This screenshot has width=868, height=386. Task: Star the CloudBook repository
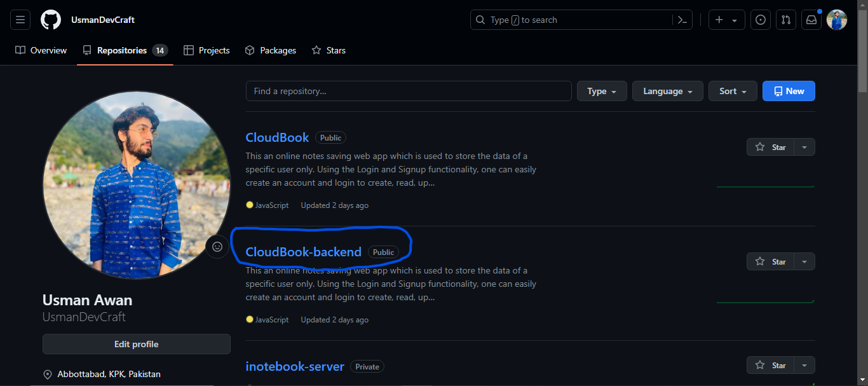(x=770, y=147)
